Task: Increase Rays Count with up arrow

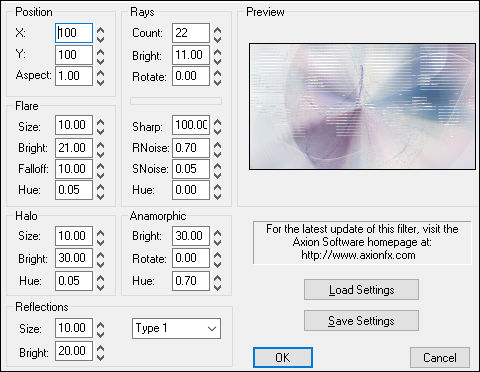Action: click(x=217, y=29)
